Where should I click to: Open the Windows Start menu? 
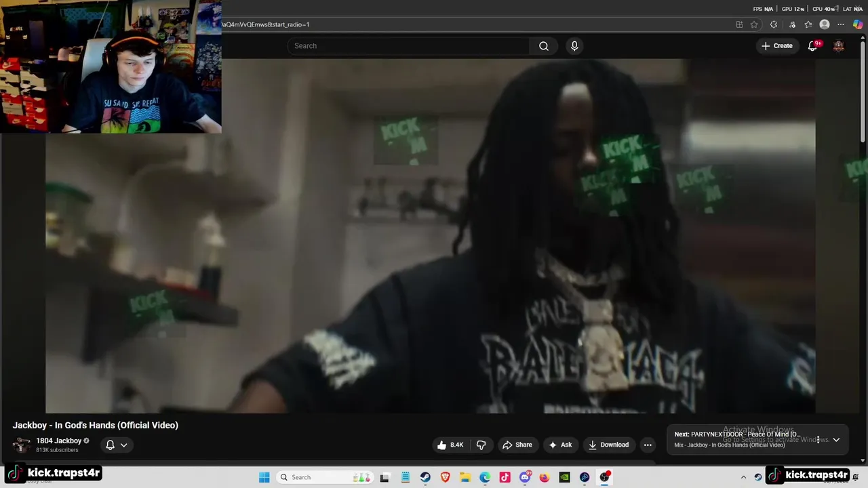264,477
